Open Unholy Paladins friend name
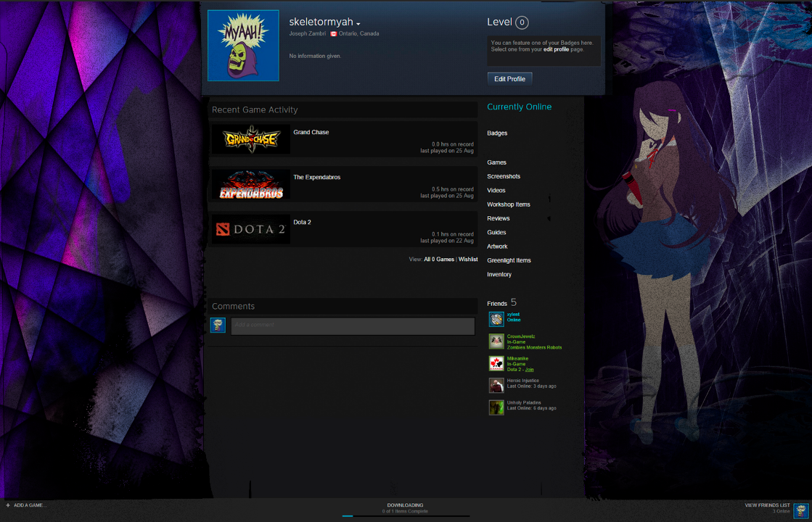 click(523, 403)
